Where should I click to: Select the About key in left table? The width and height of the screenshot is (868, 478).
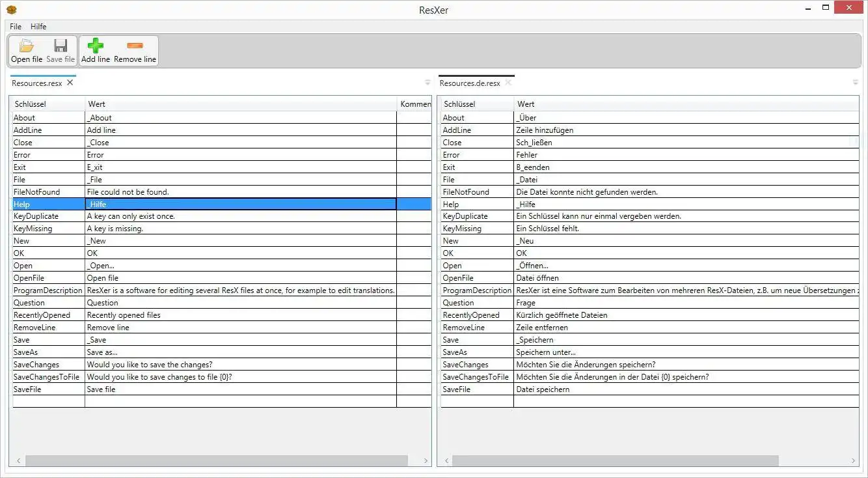point(49,118)
